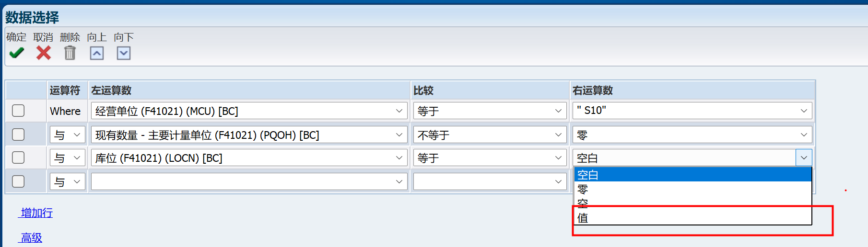Viewport: 868px width, 247px height.
Task: Move row up with the up-arrow icon
Action: point(97,53)
